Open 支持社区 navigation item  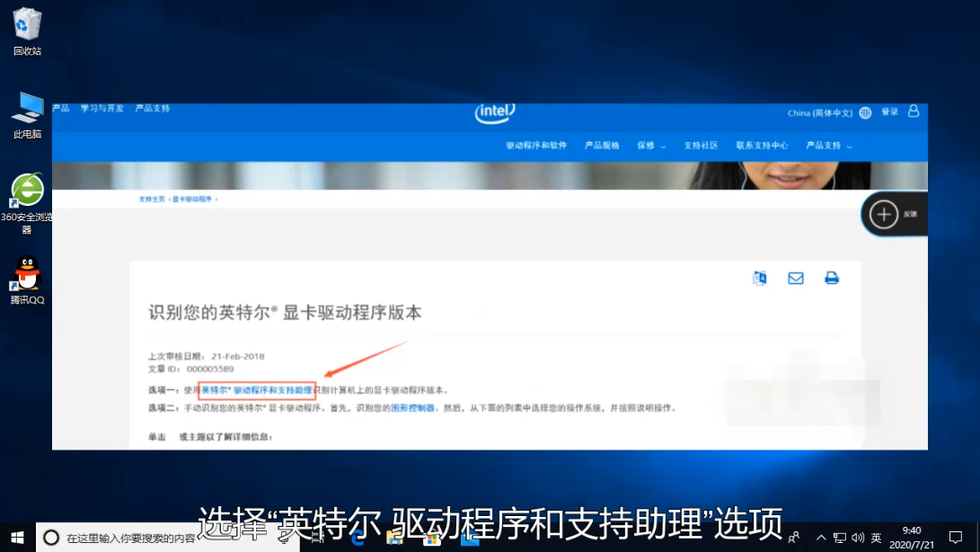701,146
